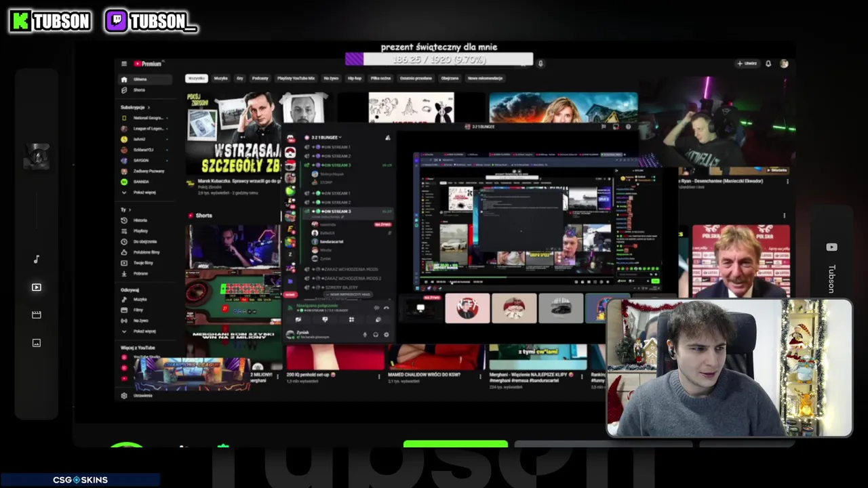The image size is (868, 488).
Task: Disconnect from Discord voice call
Action: (x=387, y=308)
